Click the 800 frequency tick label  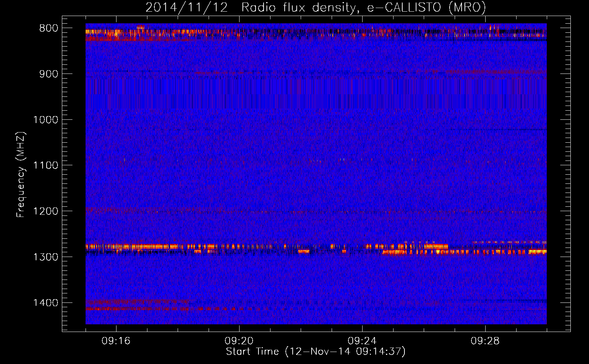point(48,28)
